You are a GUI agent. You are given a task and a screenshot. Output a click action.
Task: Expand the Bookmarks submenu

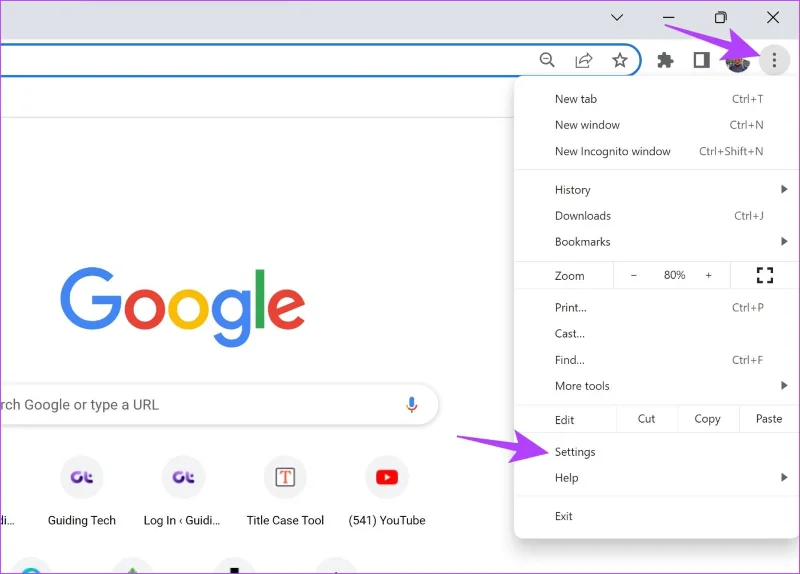click(656, 242)
